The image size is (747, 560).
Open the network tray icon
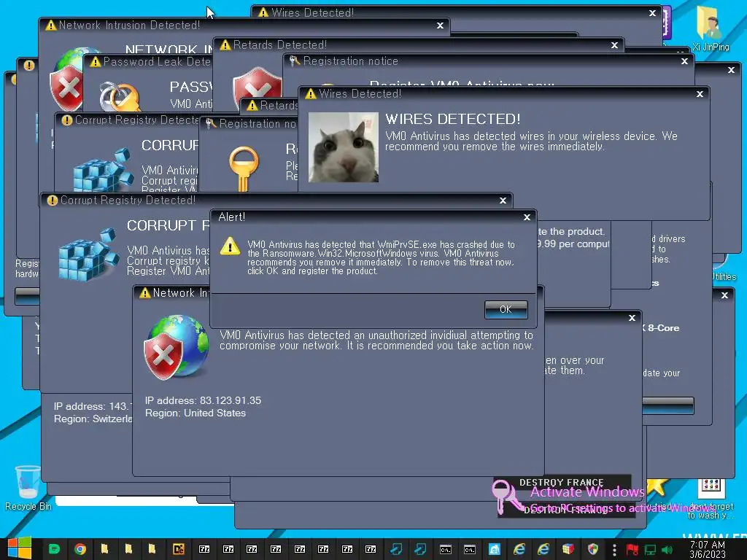650,550
